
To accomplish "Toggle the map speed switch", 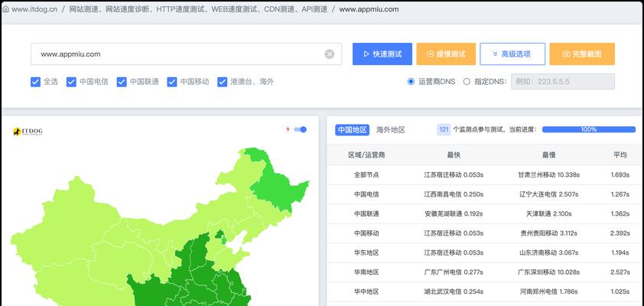I will pyautogui.click(x=301, y=129).
